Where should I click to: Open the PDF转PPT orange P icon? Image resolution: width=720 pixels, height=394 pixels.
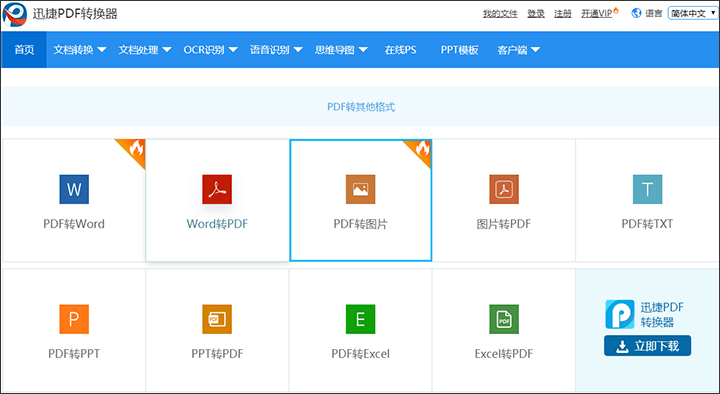(74, 319)
